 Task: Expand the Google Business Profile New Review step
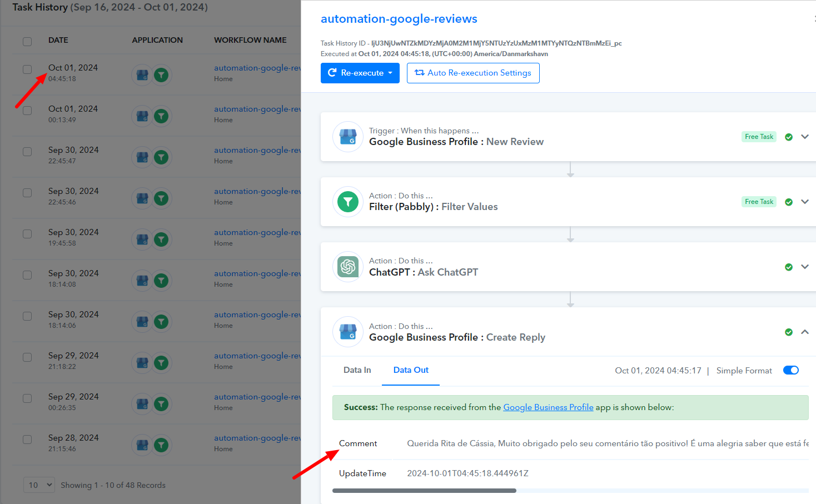[x=804, y=137]
